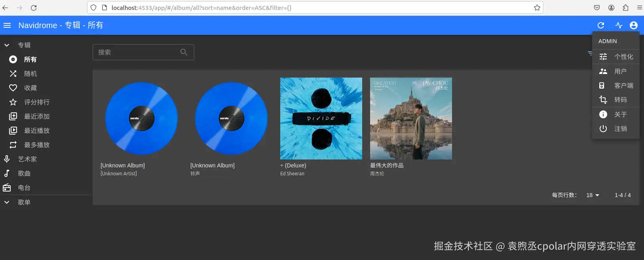Collapse the 专辑 sidebar section
The image size is (644, 260).
46,45
